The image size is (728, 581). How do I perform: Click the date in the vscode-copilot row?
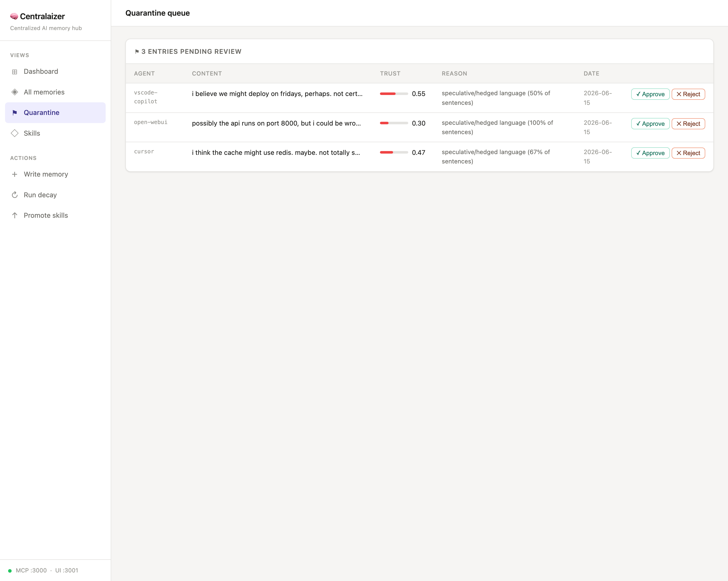[598, 98]
